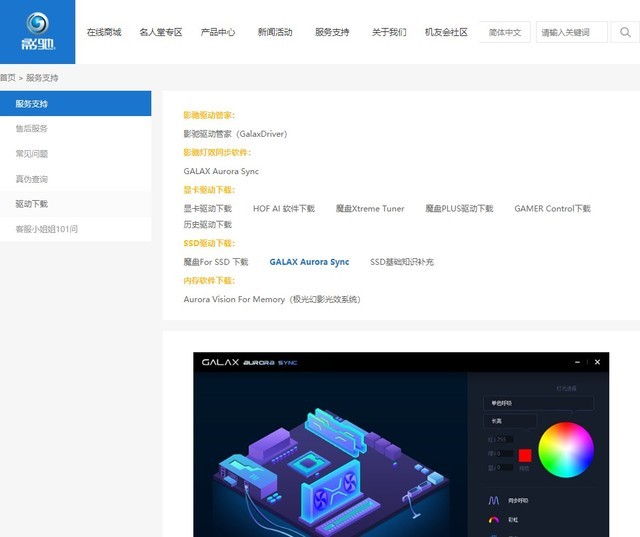Viewport: 640px width, 537px height.
Task: Open 魔盘PLUS驱动下载 link
Action: coord(459,209)
